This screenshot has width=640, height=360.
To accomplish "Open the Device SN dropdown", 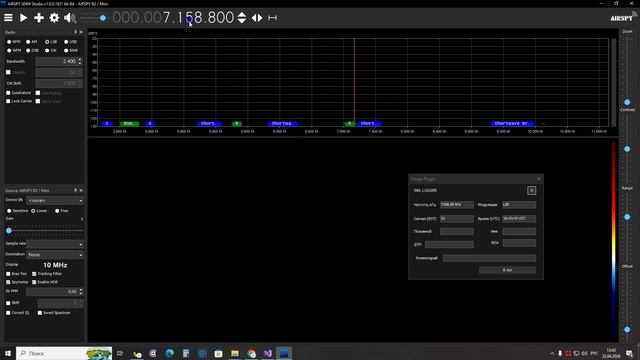I will pos(55,201).
